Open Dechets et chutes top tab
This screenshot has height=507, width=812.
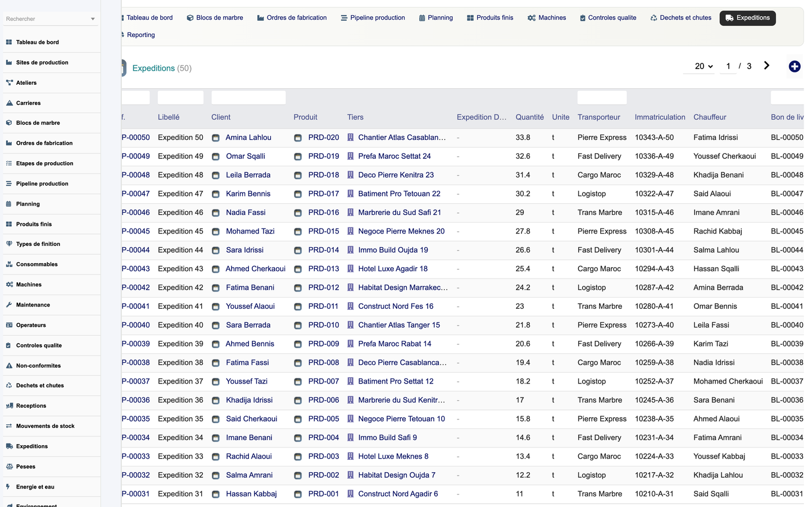681,18
